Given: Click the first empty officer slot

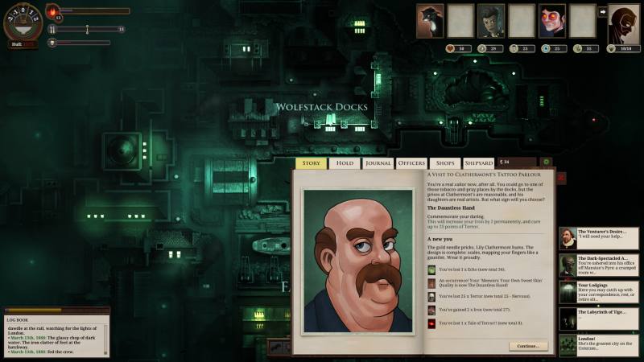Looking at the screenshot, I should (x=460, y=22).
